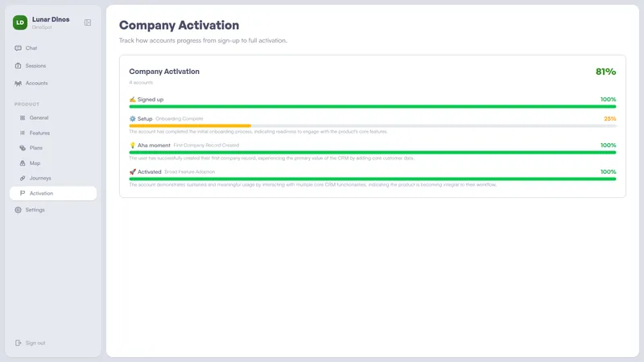Viewport: 644px width, 362px height.
Task: Click the "4 accounts" label
Action: tap(141, 83)
